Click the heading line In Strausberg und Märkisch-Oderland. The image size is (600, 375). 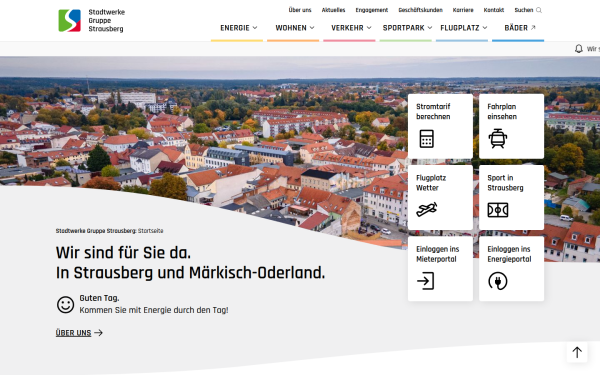click(x=190, y=273)
